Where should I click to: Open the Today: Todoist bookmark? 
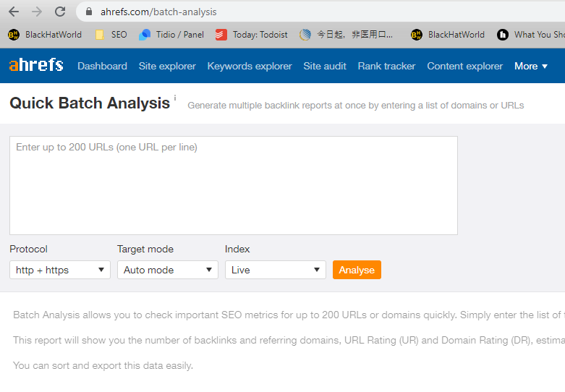[252, 35]
